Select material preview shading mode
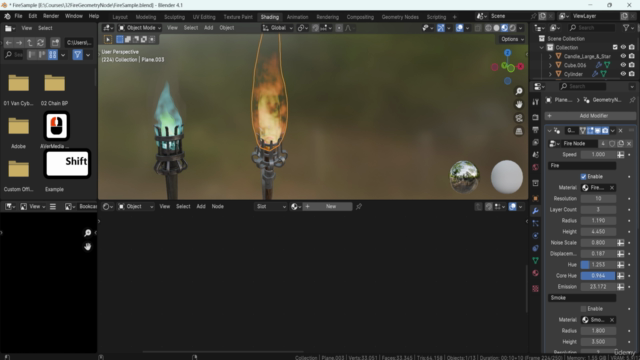The width and height of the screenshot is (640, 360). [504, 28]
